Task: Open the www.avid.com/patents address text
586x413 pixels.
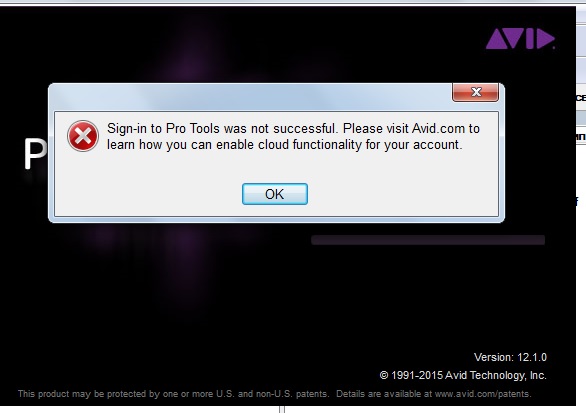Action: [x=483, y=394]
